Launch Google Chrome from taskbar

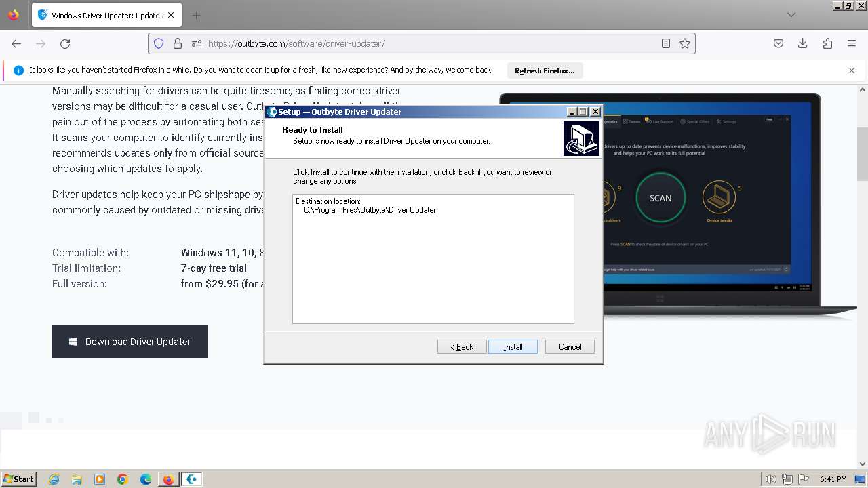pyautogui.click(x=123, y=479)
